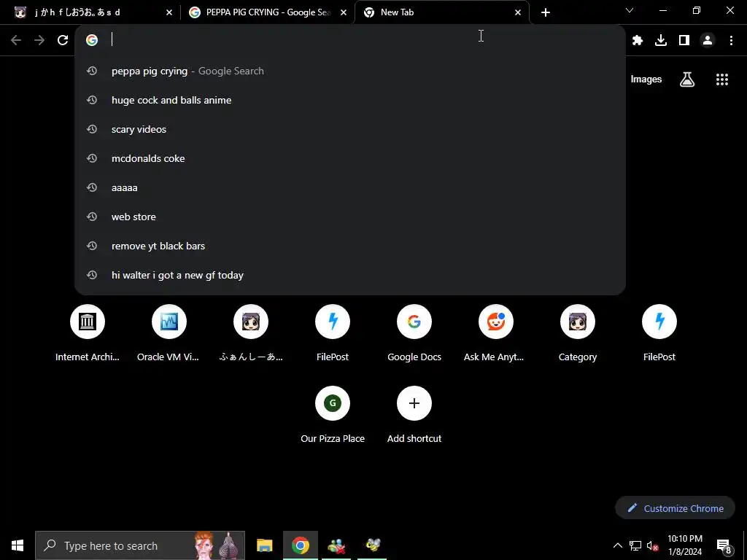747x560 pixels.
Task: Open the Google apps grid
Action: coord(722,79)
